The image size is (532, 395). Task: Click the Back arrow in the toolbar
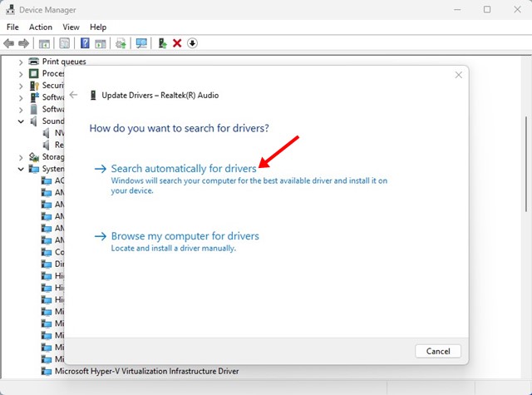(9, 43)
